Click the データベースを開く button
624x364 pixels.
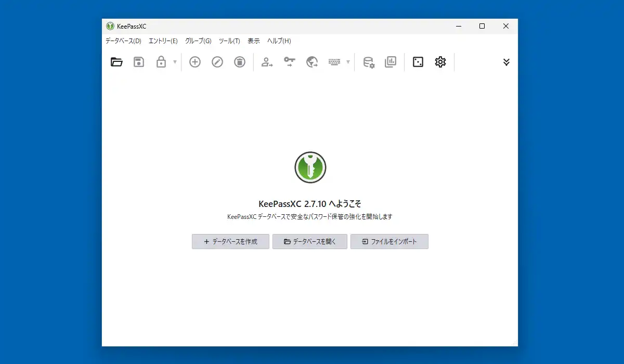(x=310, y=242)
